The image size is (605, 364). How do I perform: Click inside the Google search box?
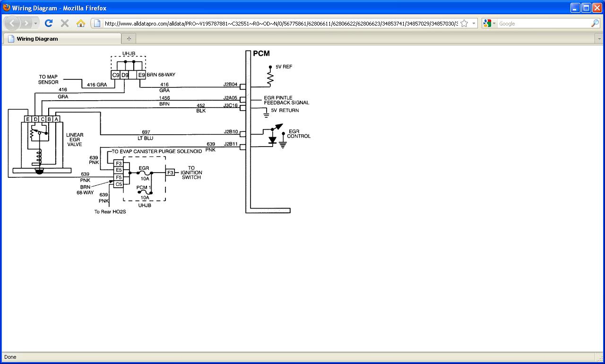click(x=544, y=23)
